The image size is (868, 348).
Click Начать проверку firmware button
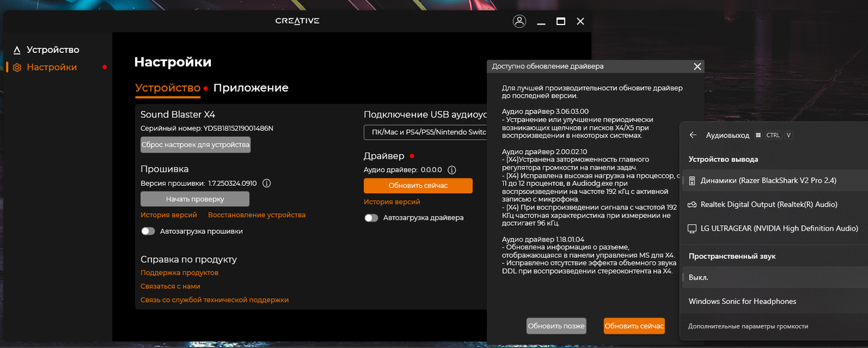point(195,199)
